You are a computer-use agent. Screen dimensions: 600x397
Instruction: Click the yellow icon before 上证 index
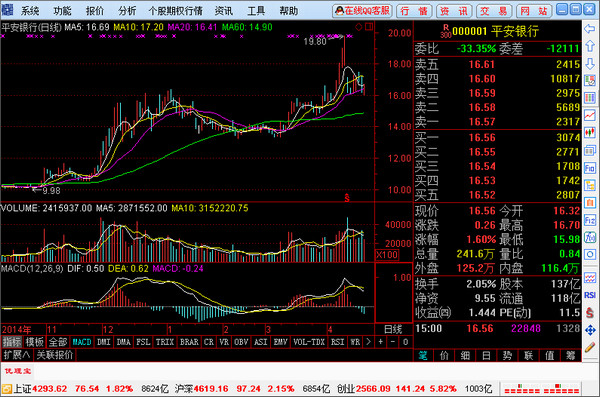click(7, 389)
